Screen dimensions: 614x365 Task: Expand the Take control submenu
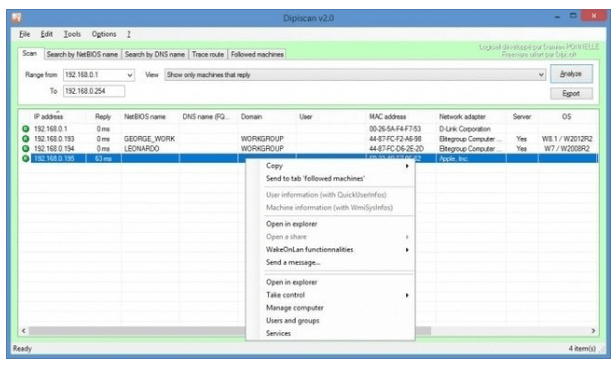tap(337, 295)
